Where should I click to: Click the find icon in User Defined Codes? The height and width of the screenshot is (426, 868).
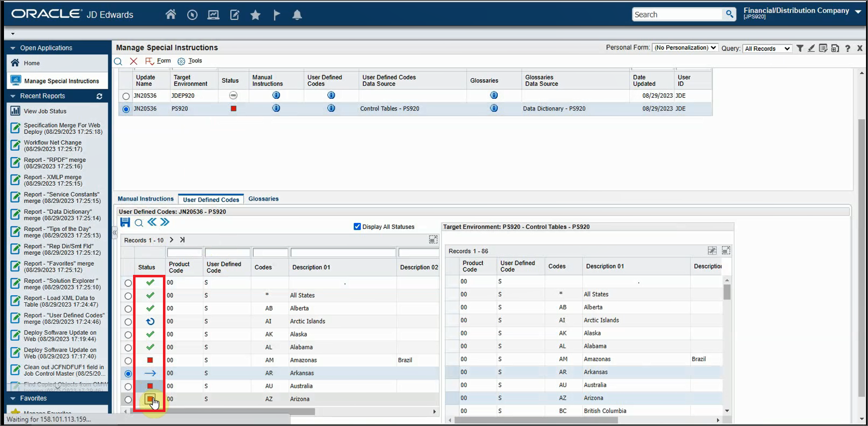coord(139,223)
